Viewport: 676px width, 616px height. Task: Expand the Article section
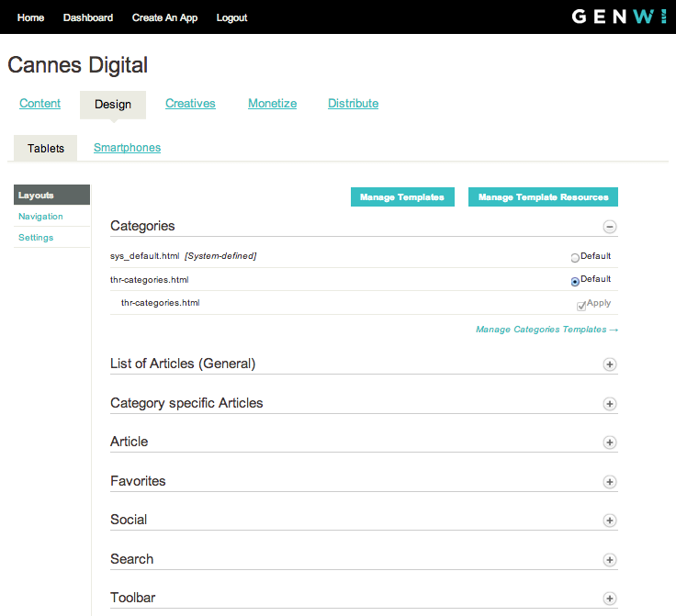coord(609,442)
